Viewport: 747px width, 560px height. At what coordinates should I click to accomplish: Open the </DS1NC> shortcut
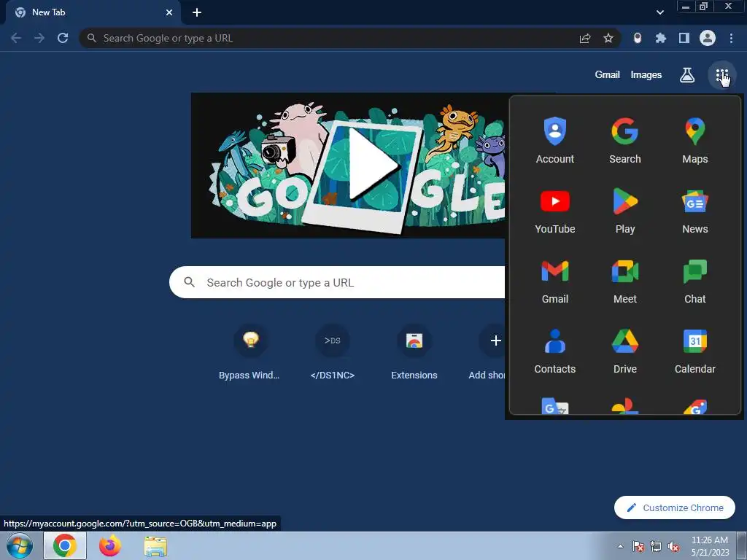[x=332, y=352]
